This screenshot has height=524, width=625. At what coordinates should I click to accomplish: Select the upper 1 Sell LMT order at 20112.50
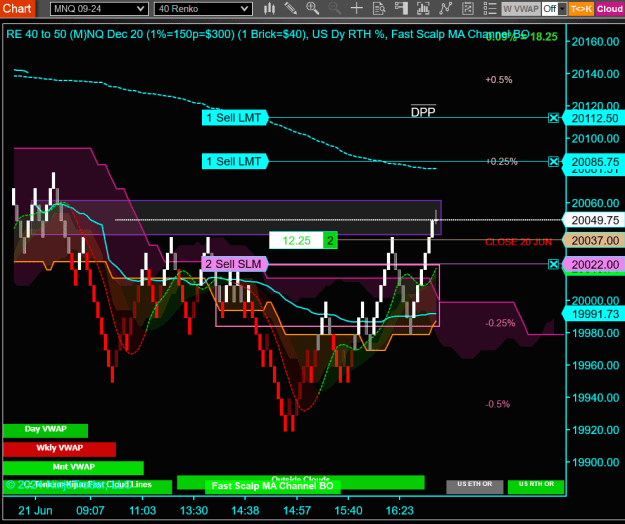point(235,118)
